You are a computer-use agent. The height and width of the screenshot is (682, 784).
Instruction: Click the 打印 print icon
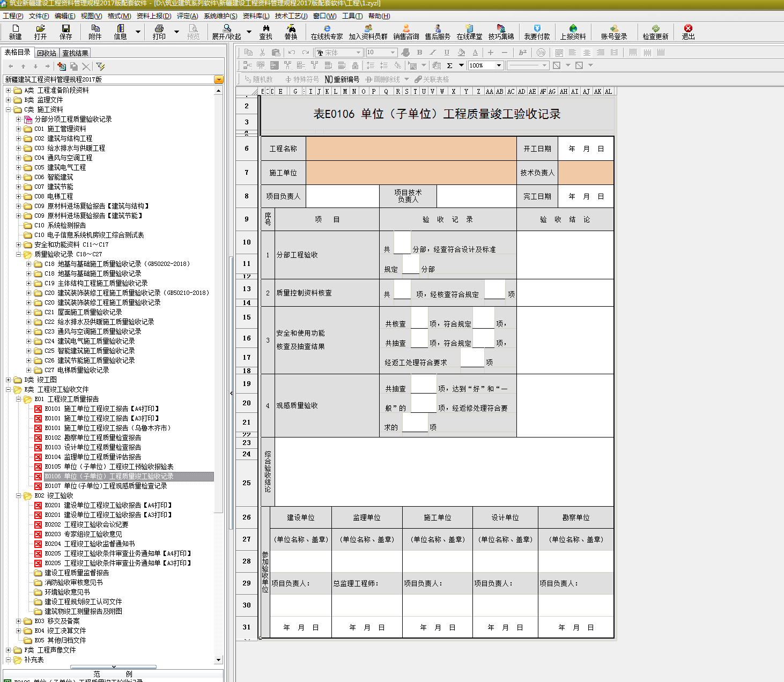[159, 32]
